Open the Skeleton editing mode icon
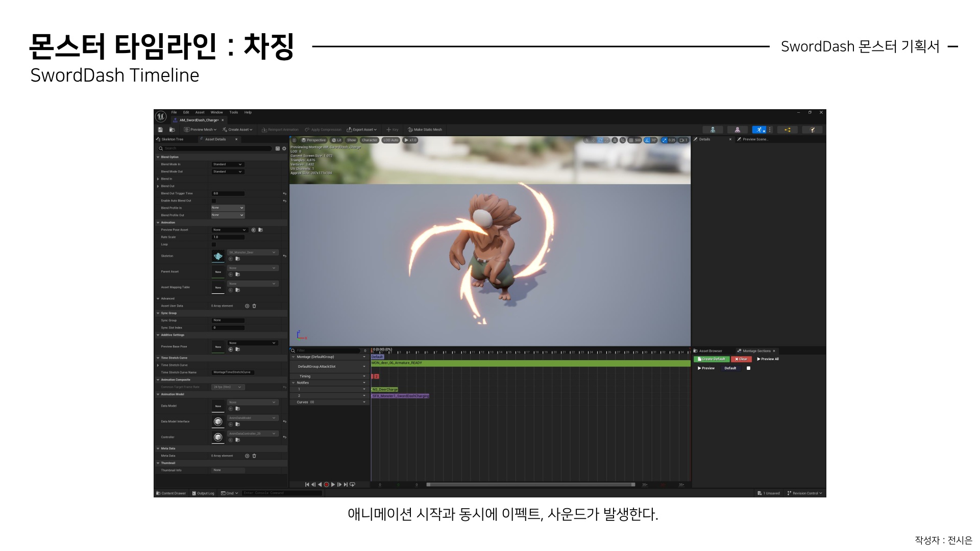Viewport: 980px width, 551px height. 713,130
